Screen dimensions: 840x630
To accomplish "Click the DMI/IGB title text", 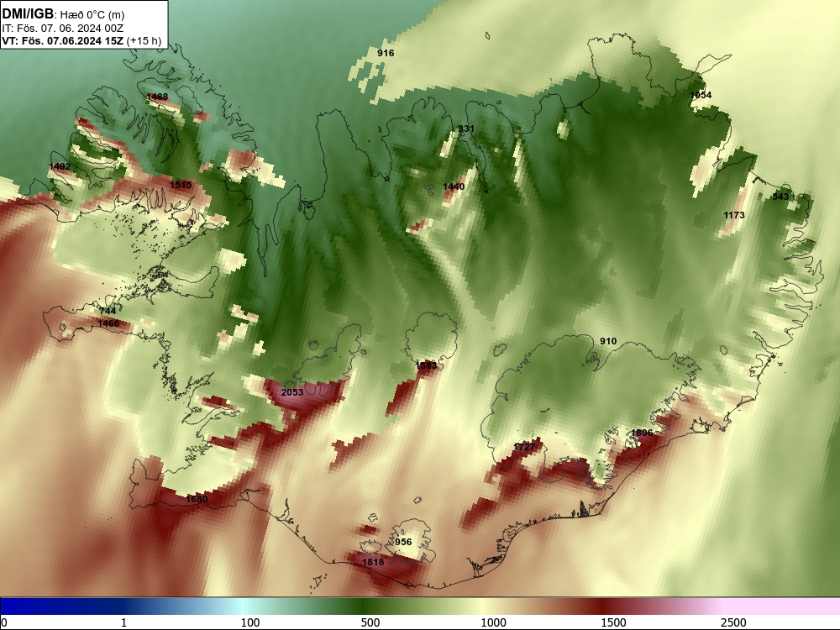I will (x=28, y=14).
